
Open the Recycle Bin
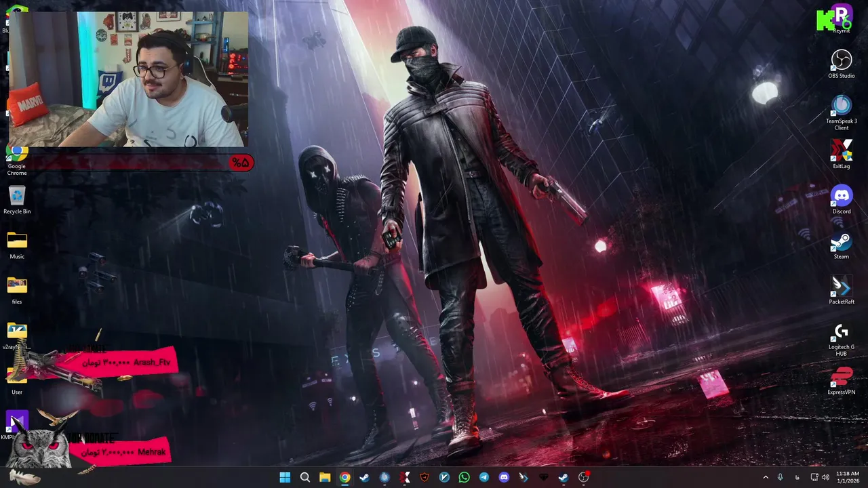click(x=17, y=201)
